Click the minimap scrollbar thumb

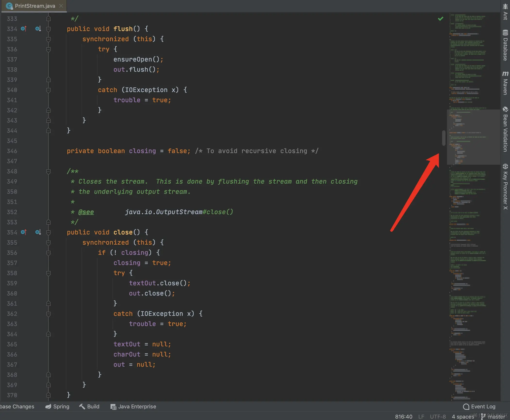pyautogui.click(x=443, y=138)
